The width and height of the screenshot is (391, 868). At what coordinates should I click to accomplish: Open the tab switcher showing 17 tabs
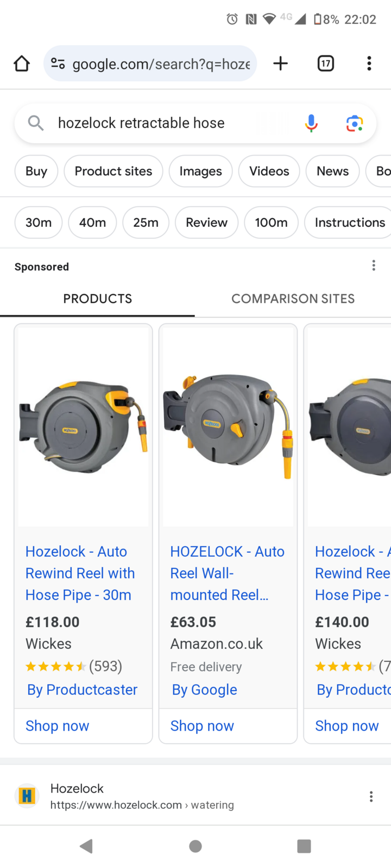click(x=325, y=63)
